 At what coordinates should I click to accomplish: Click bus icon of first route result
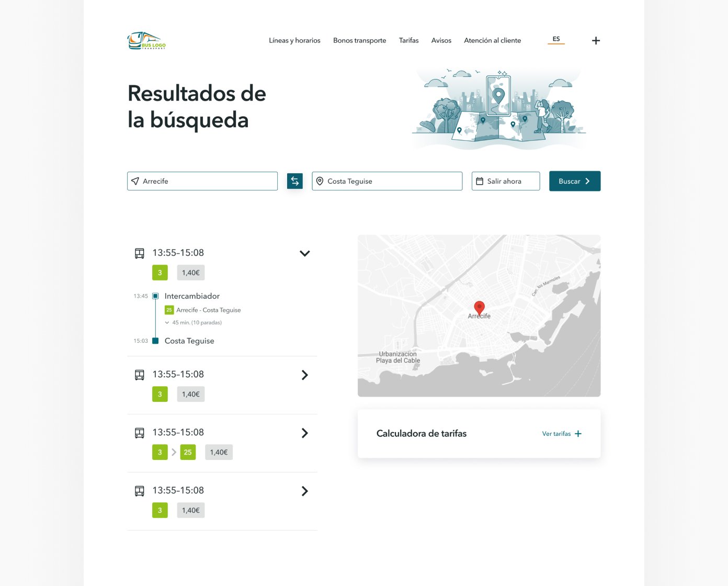[140, 253]
